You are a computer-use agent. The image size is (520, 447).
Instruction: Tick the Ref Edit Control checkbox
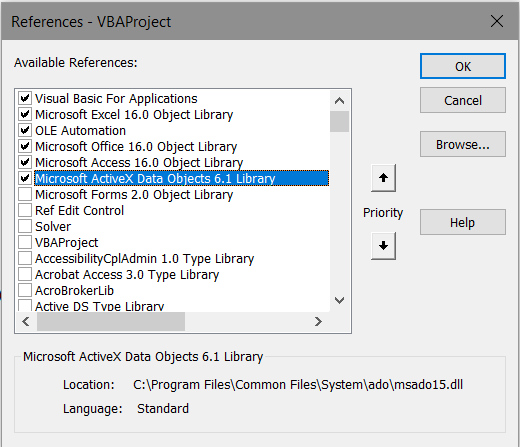pos(25,210)
